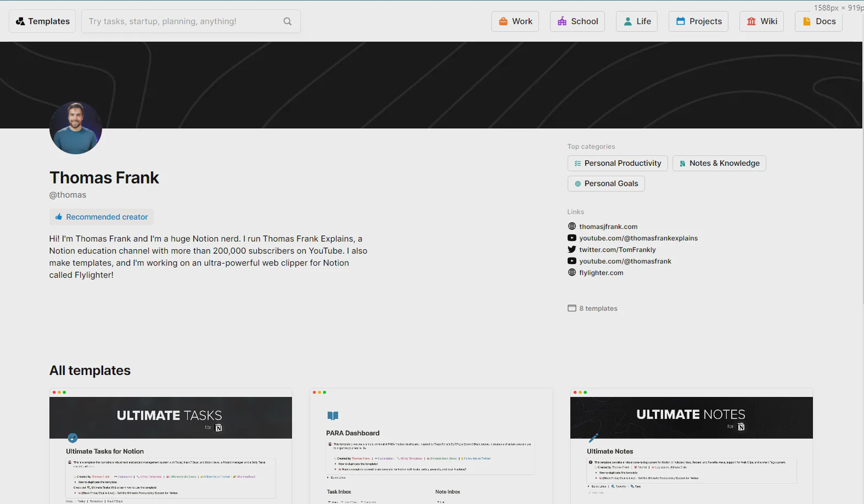864x504 pixels.
Task: Open the Ultimate Tasks template card
Action: click(x=171, y=446)
